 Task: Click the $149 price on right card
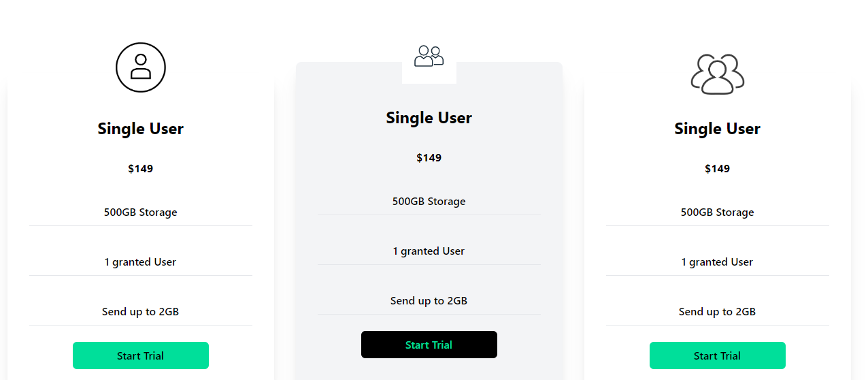point(717,169)
